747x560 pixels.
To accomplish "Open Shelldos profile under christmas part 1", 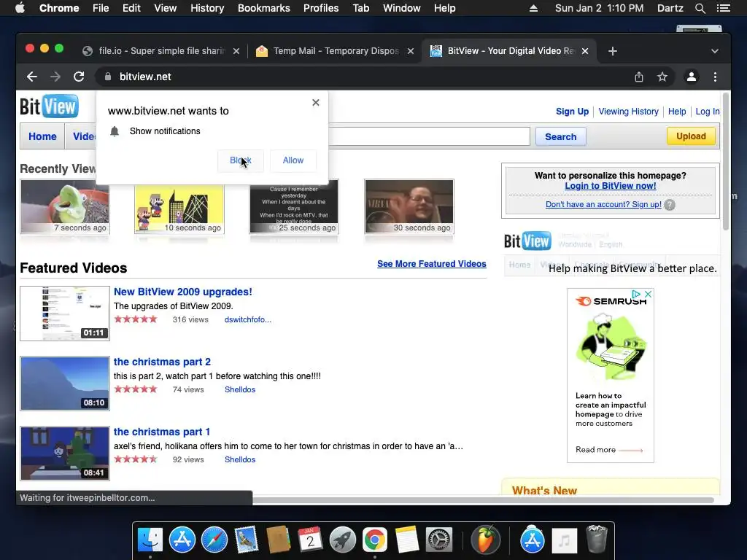I will [x=240, y=459].
